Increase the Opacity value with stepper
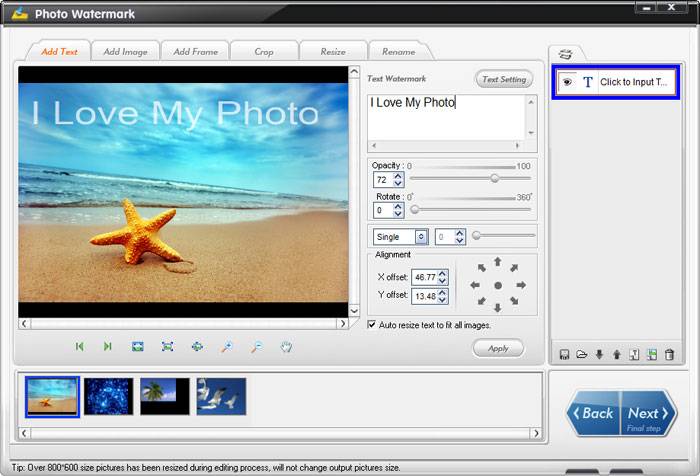 click(x=398, y=176)
